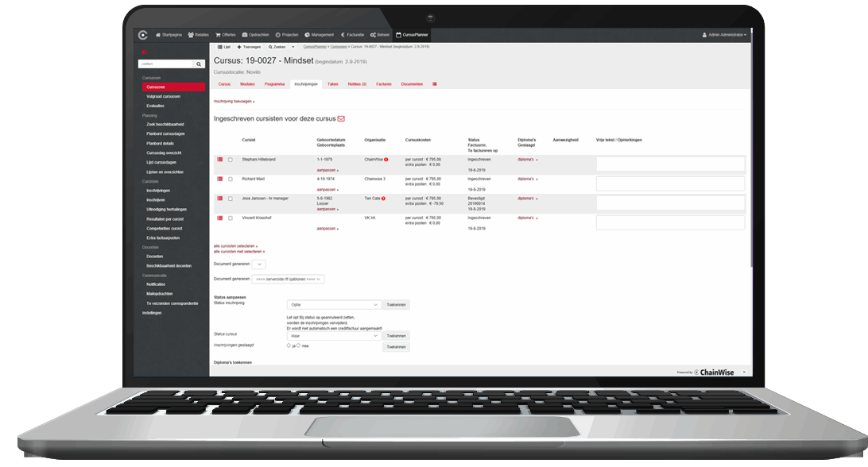Open the Optie status inschrijving dropdown
This screenshot has width=868, height=467.
[x=334, y=305]
